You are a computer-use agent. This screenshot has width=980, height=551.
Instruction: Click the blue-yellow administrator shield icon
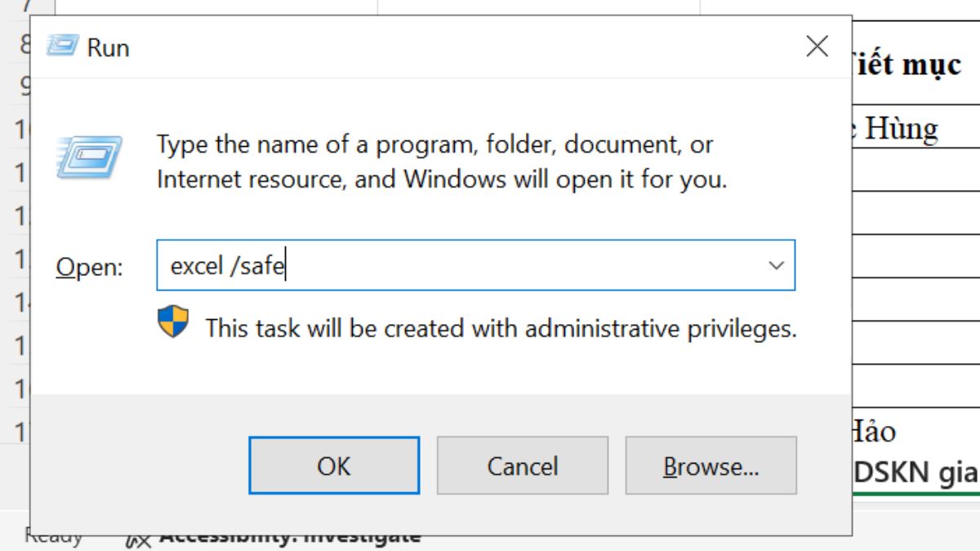[x=173, y=323]
